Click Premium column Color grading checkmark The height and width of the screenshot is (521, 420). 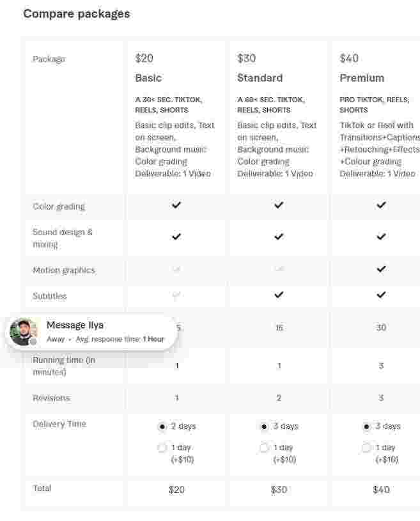381,205
